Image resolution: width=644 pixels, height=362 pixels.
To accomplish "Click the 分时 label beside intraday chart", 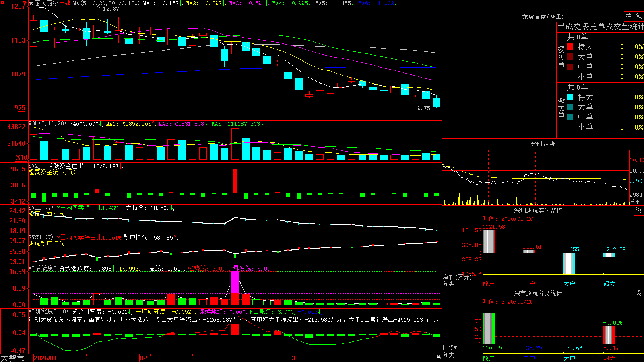I will pyautogui.click(x=635, y=202).
